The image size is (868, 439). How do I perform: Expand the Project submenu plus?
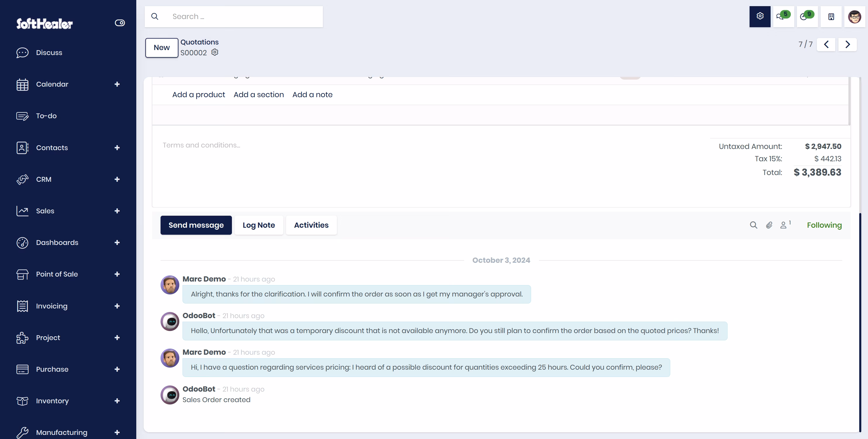click(117, 338)
